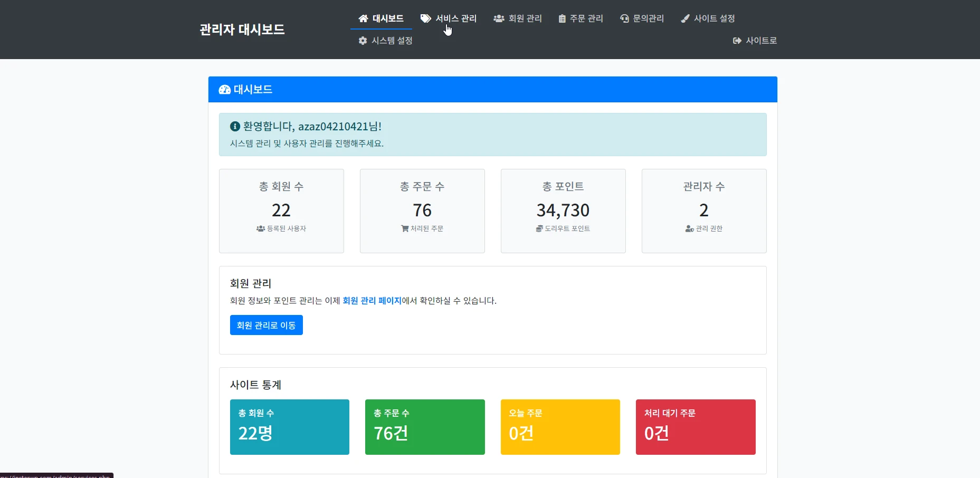Click the sign-out icon next to 사이트로
The height and width of the screenshot is (478, 980).
click(x=737, y=40)
